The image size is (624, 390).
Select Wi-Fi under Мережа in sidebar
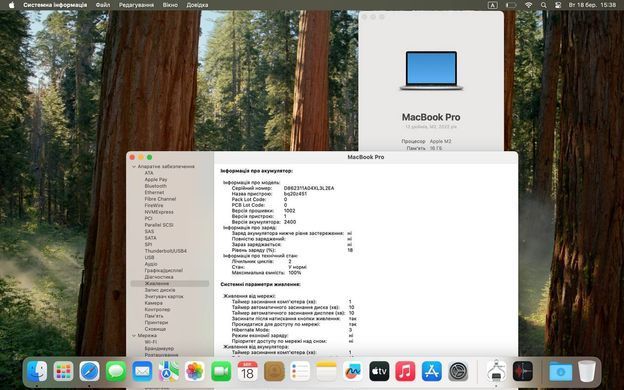(x=150, y=342)
